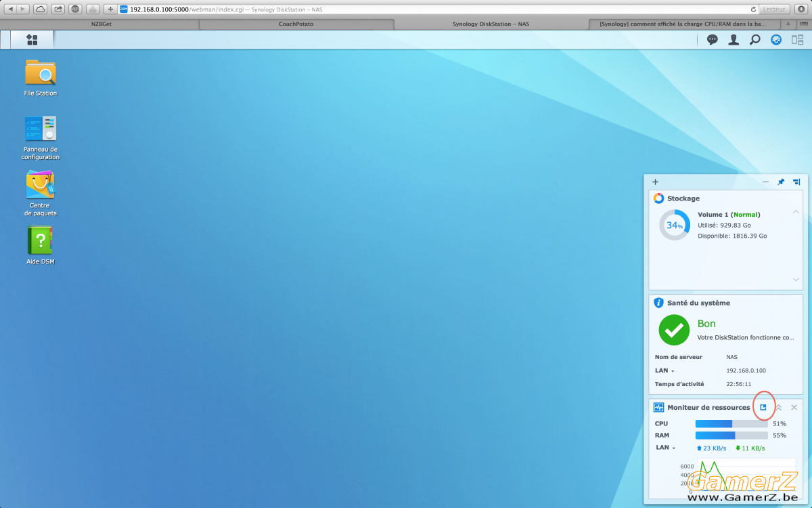The width and height of the screenshot is (812, 508).
Task: Click the Lecteur reader button
Action: tap(774, 9)
